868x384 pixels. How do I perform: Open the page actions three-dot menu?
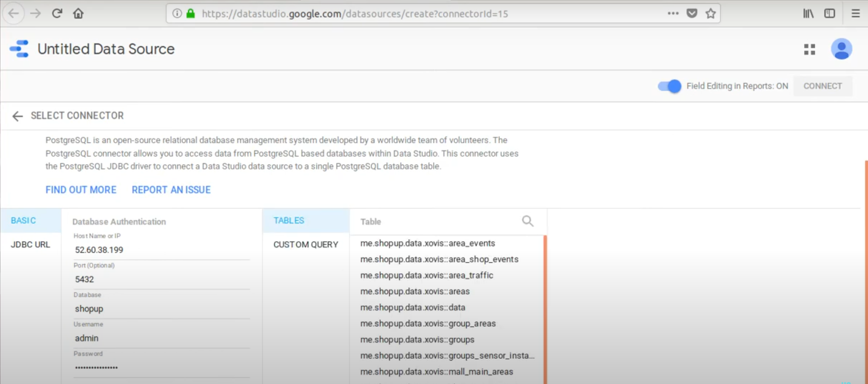673,13
